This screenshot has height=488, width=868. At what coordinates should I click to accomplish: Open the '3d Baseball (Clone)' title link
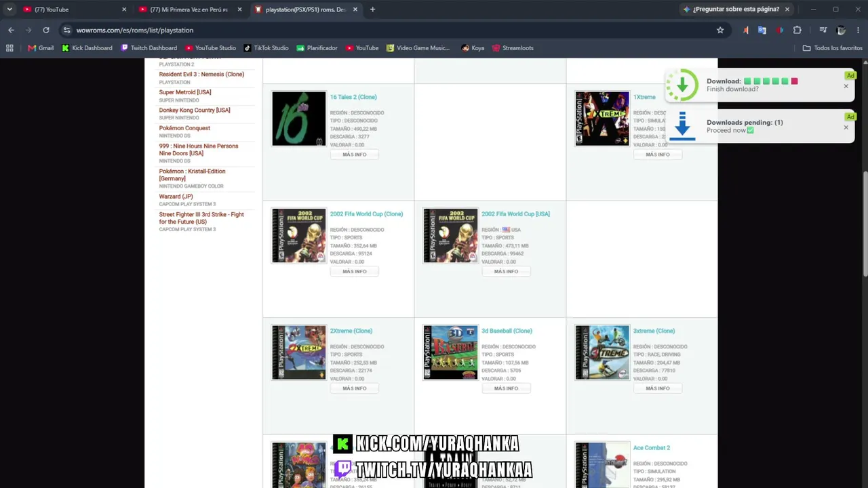click(507, 331)
